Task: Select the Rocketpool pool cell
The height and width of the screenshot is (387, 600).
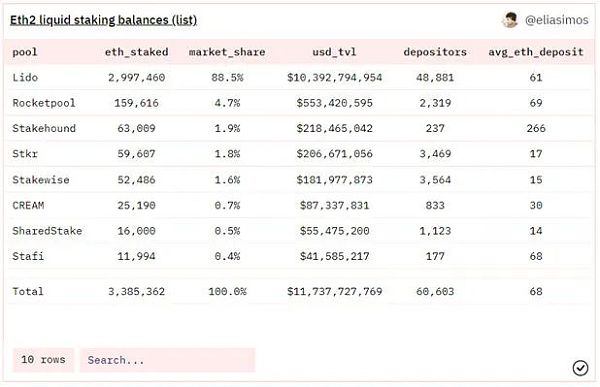Action: (44, 103)
